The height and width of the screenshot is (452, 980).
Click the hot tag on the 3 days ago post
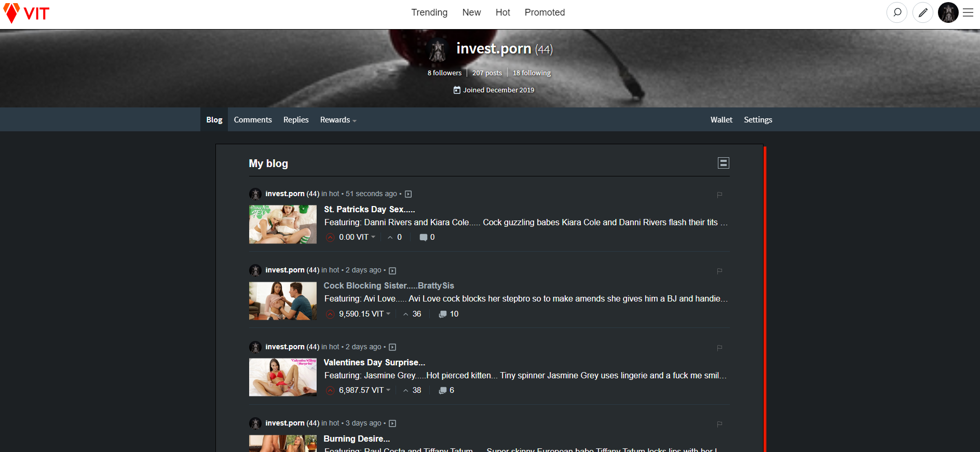coord(334,423)
